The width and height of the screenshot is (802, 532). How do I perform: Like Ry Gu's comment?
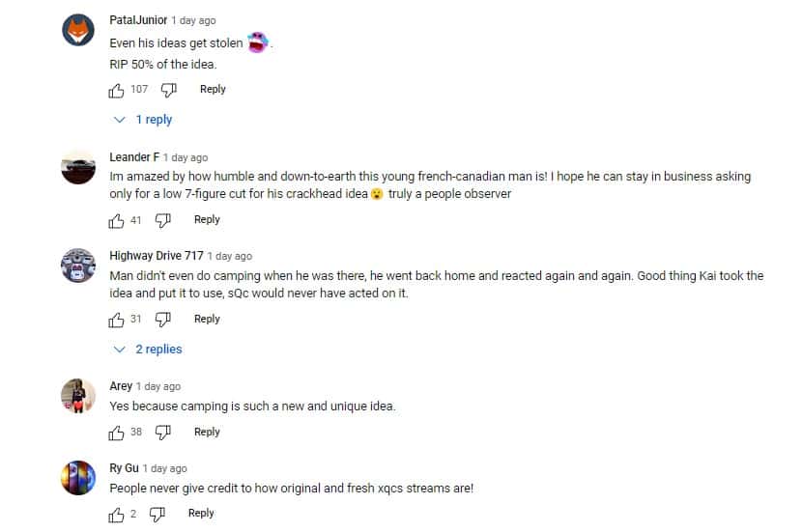pyautogui.click(x=117, y=514)
